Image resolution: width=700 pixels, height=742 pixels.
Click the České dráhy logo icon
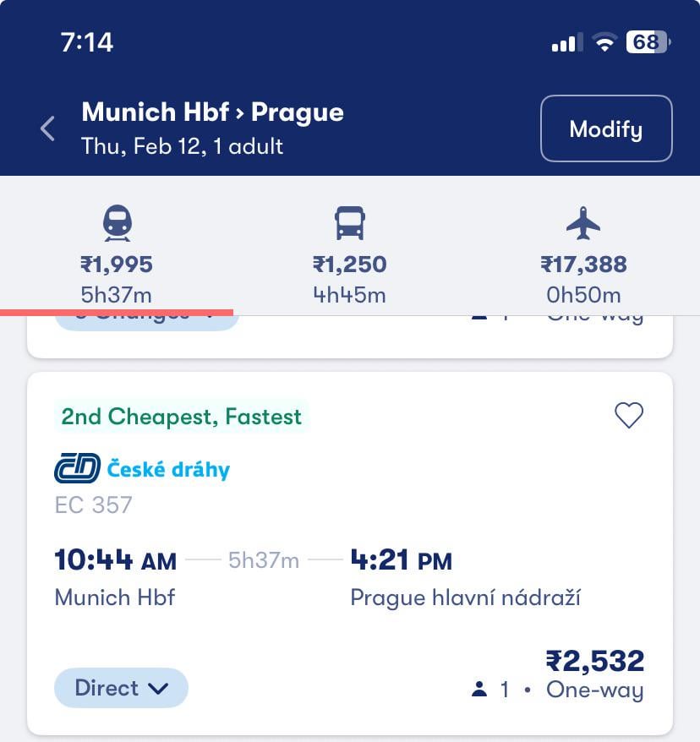[76, 468]
